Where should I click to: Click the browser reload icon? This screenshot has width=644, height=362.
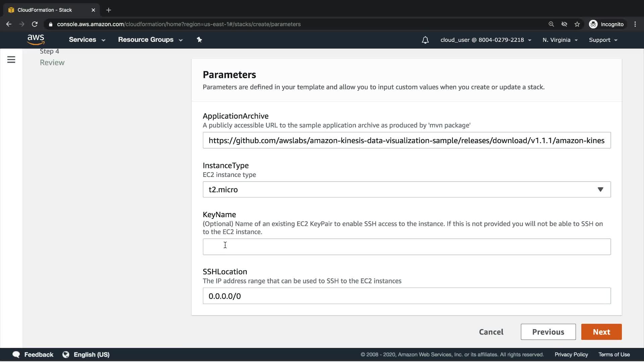click(x=35, y=24)
